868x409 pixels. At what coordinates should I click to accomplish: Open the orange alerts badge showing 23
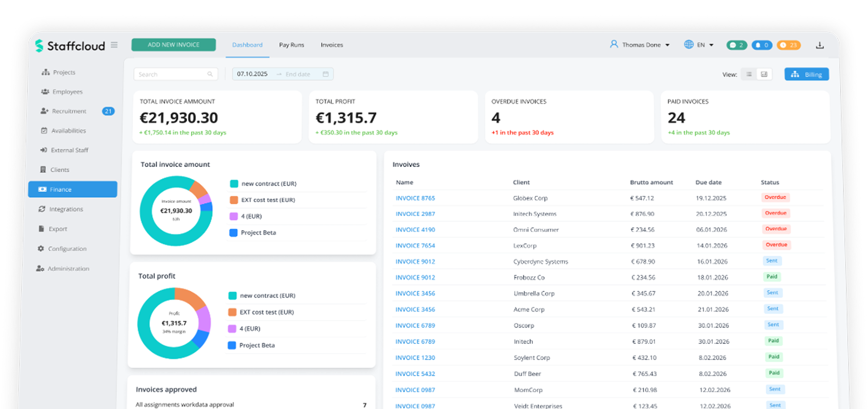[788, 45]
